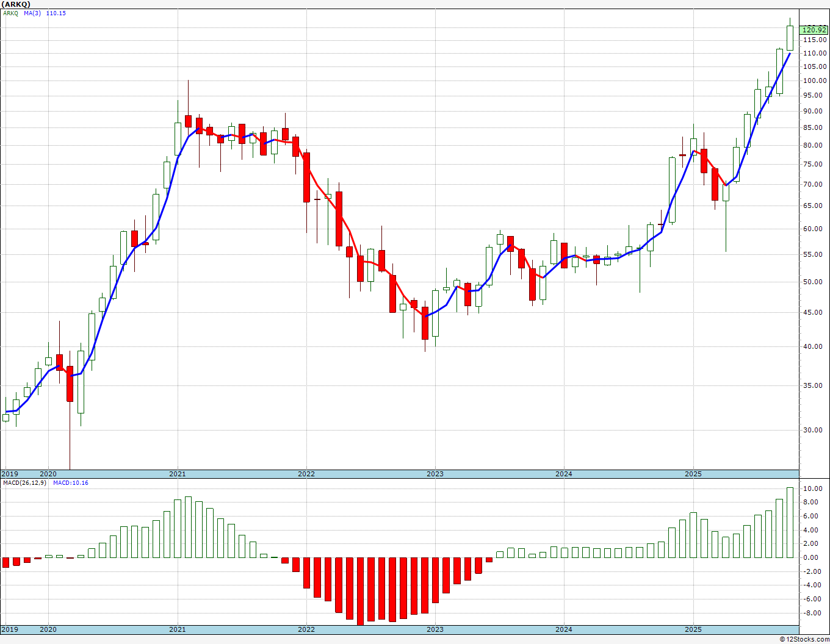Viewport: 830px width, 644px height.
Task: Click the 30.00 price axis label
Action: tap(812, 430)
